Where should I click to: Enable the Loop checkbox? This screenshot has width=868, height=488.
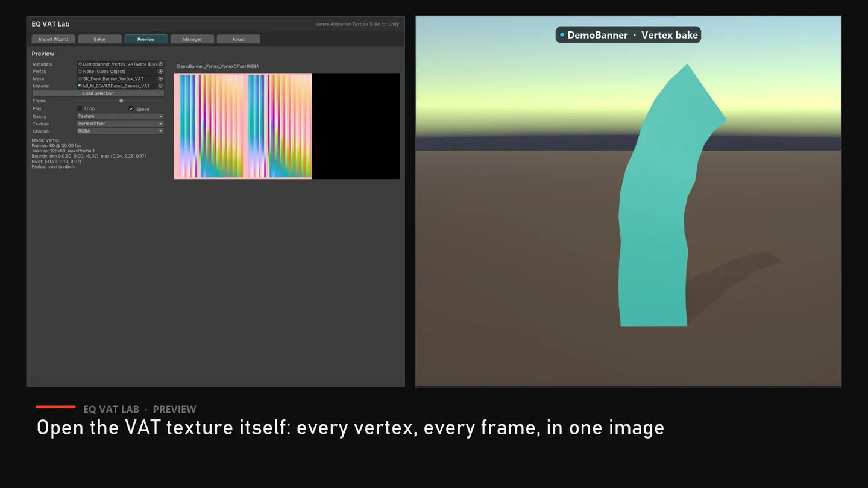click(80, 108)
